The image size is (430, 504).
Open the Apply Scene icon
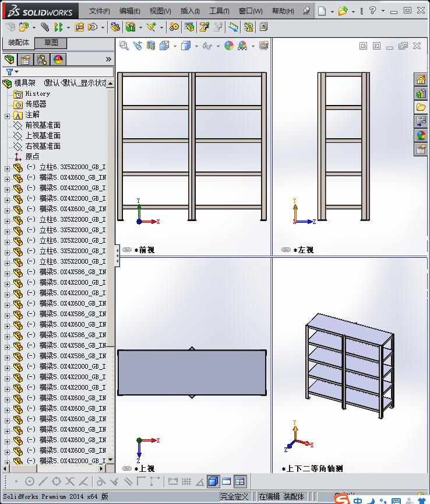pos(242,46)
